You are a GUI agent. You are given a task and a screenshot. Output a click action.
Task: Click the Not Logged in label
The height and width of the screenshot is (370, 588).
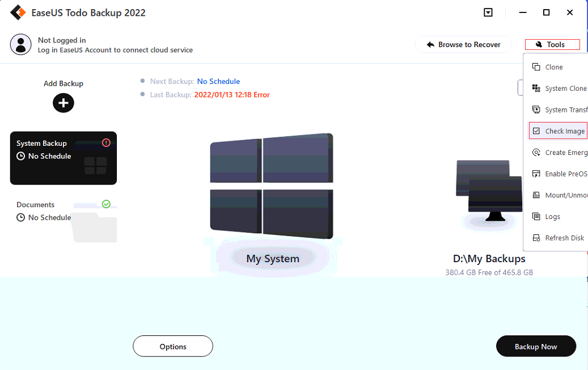coord(62,40)
